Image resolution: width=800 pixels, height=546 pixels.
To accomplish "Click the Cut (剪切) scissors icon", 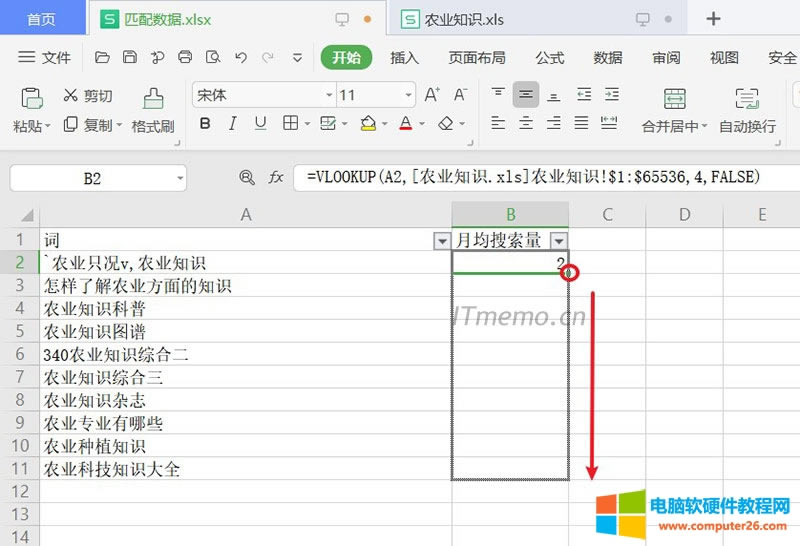I will tap(71, 96).
